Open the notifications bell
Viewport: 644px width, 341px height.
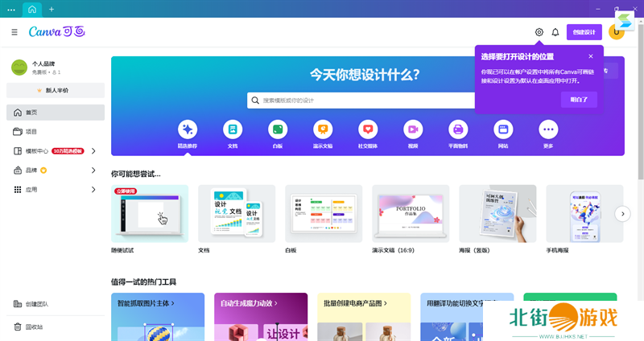tap(555, 32)
